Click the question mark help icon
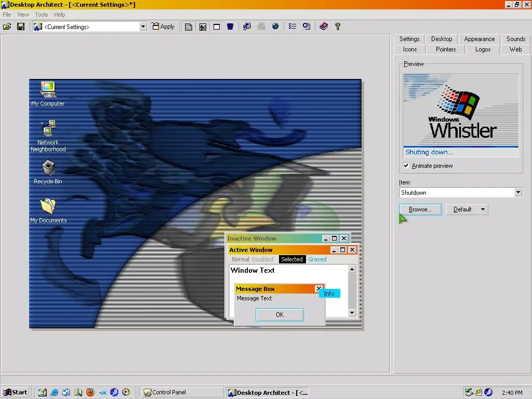This screenshot has height=399, width=532. [338, 26]
